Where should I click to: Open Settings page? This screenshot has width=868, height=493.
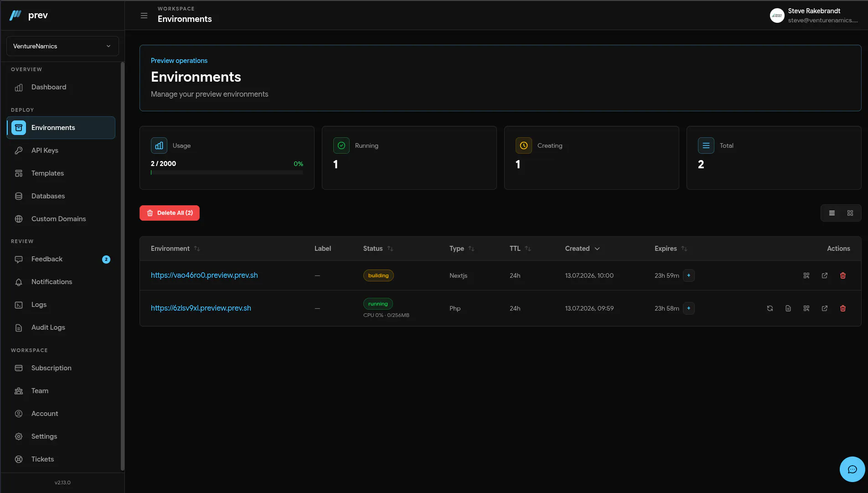tap(61, 436)
